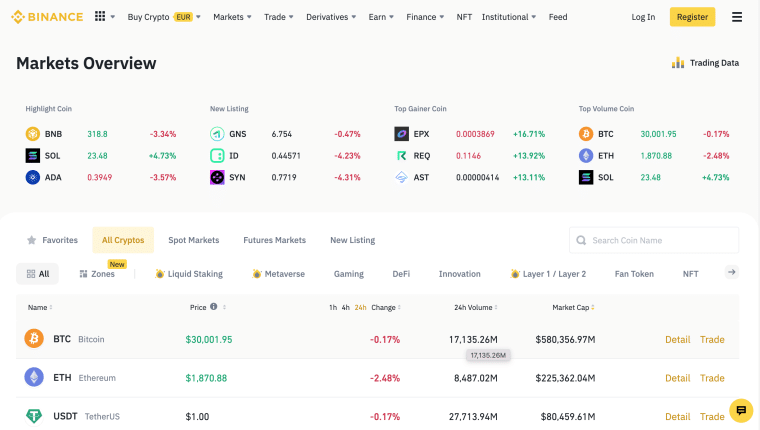Click the Price info icon
The width and height of the screenshot is (760, 430).
(214, 307)
